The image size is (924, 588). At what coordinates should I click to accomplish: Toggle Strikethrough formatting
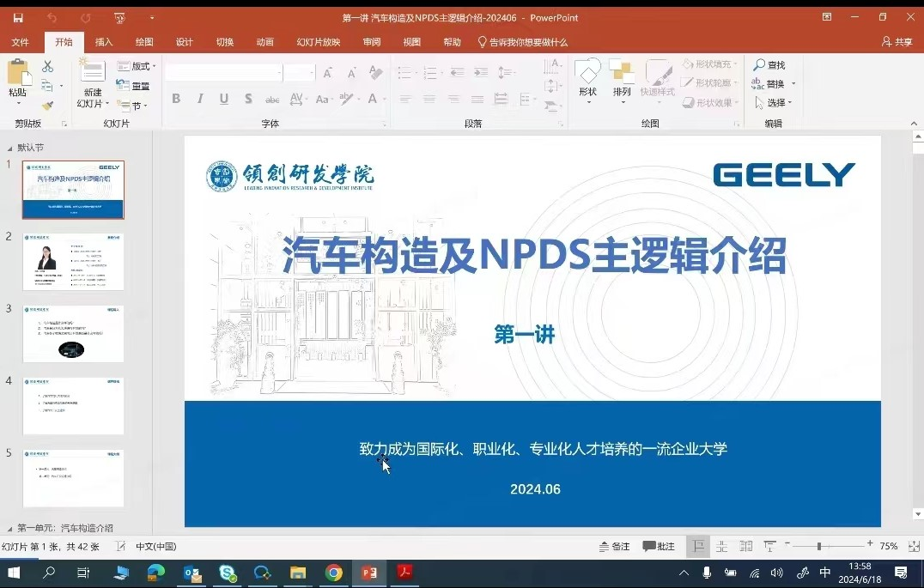272,99
